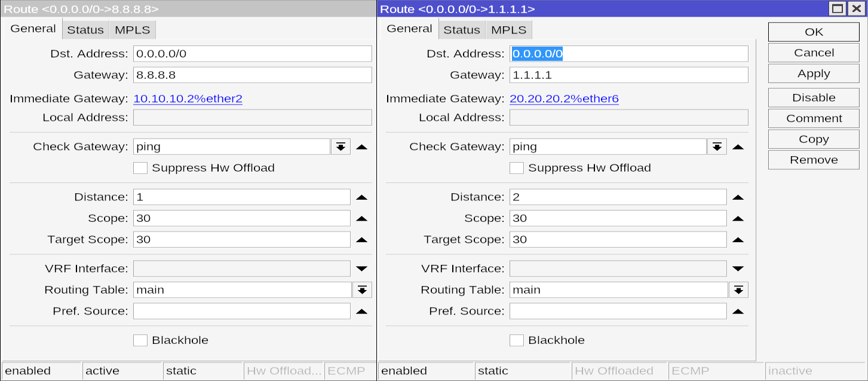The width and height of the screenshot is (868, 381).
Task: Click Dst. Address field in 1.1.1.1 route
Action: pyautogui.click(x=629, y=54)
